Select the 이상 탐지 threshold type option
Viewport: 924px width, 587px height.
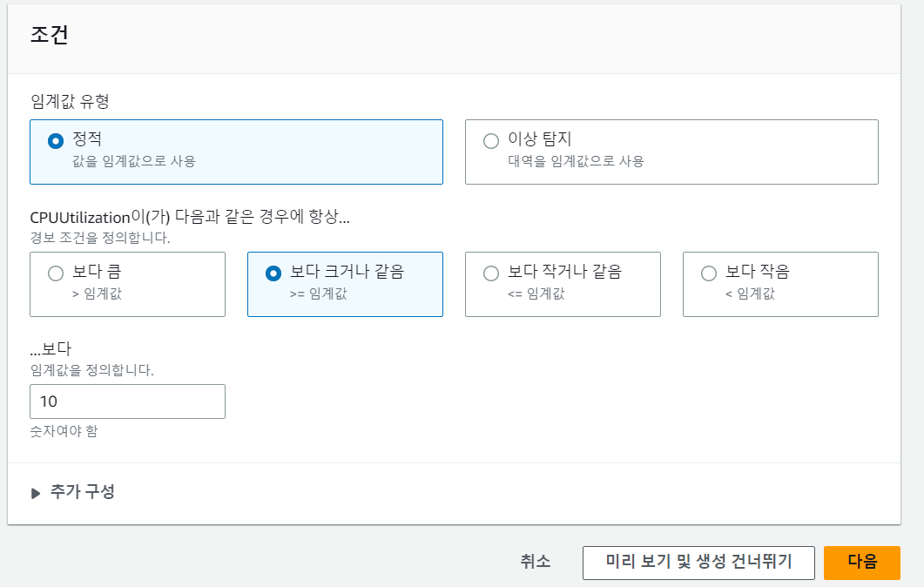click(671, 152)
